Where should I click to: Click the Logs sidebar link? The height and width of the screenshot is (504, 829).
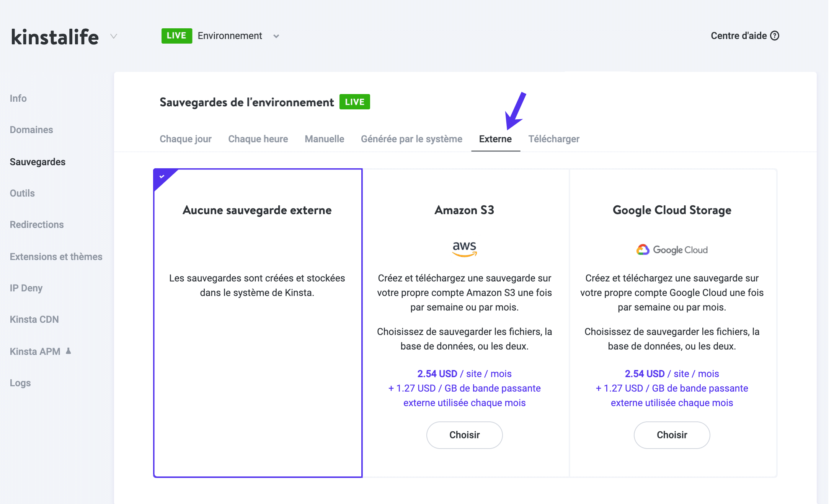pos(21,383)
